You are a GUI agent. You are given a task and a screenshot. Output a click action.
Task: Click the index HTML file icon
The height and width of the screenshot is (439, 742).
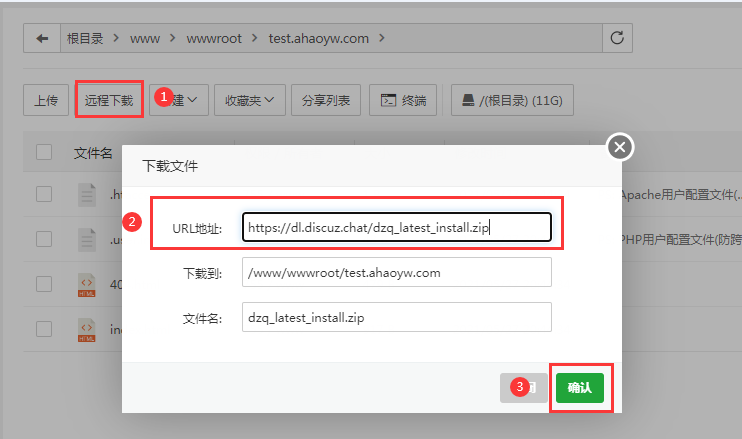click(87, 329)
